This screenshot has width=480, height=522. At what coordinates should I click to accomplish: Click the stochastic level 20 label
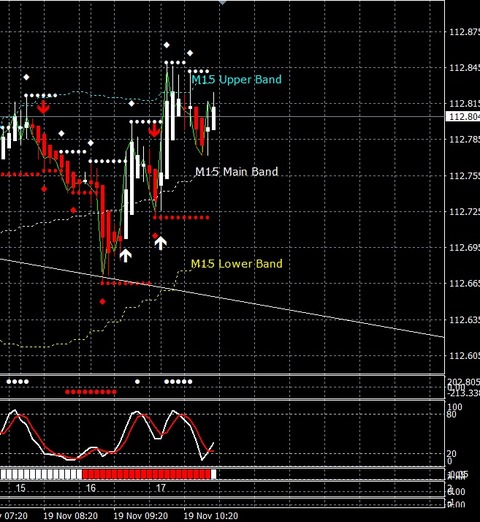[x=451, y=454]
